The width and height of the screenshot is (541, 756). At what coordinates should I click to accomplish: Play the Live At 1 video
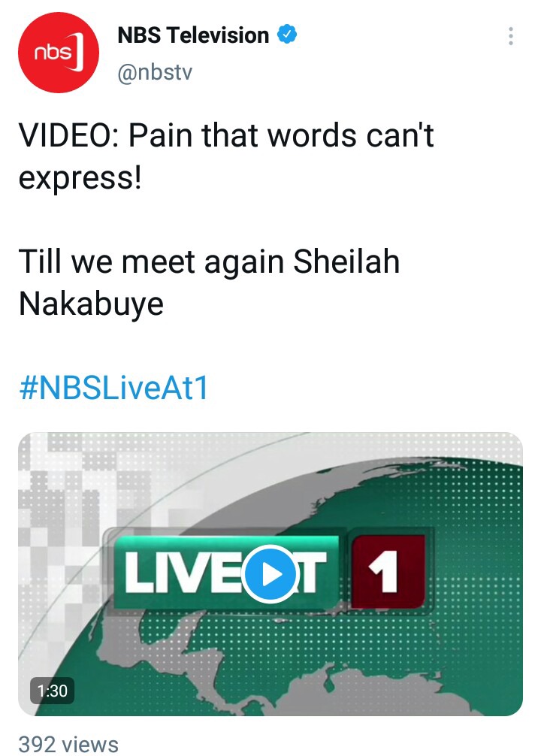270,573
